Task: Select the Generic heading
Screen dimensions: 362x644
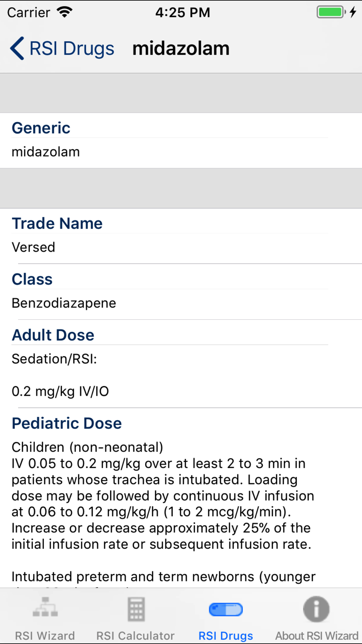Action: click(41, 128)
